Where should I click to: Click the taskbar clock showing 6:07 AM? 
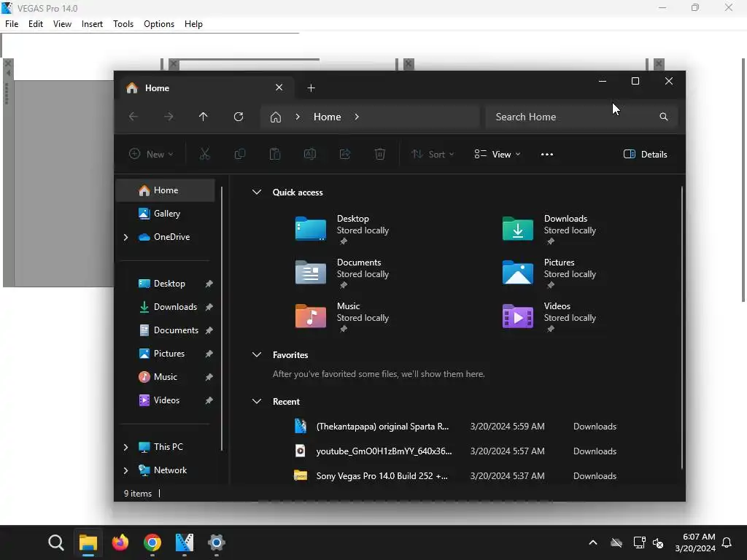[x=695, y=542]
